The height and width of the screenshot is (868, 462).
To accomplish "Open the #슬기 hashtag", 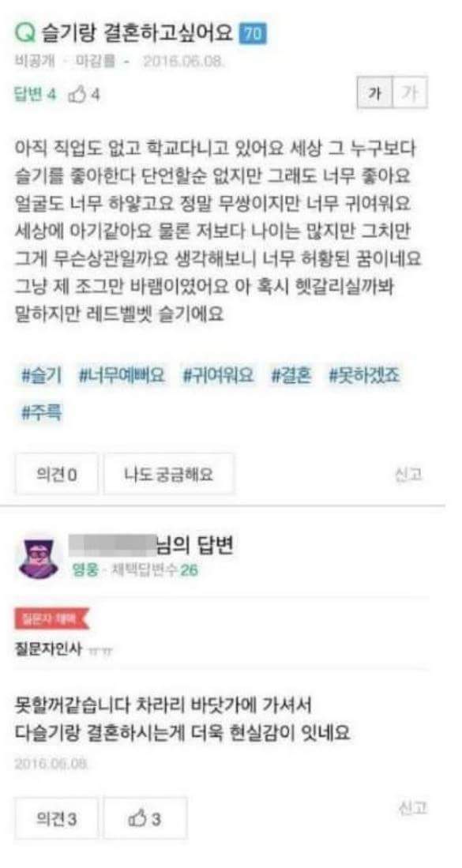I will coord(42,376).
